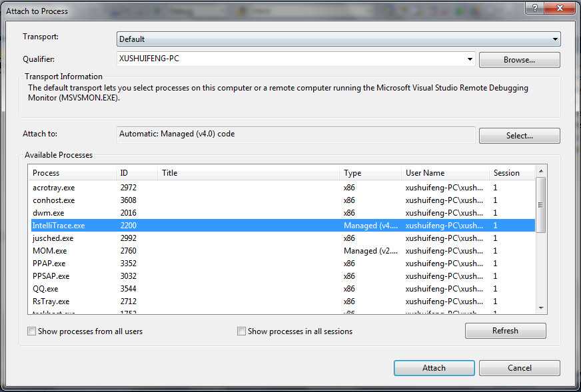Click process ID 2016
This screenshot has height=392, width=581.
tap(128, 213)
